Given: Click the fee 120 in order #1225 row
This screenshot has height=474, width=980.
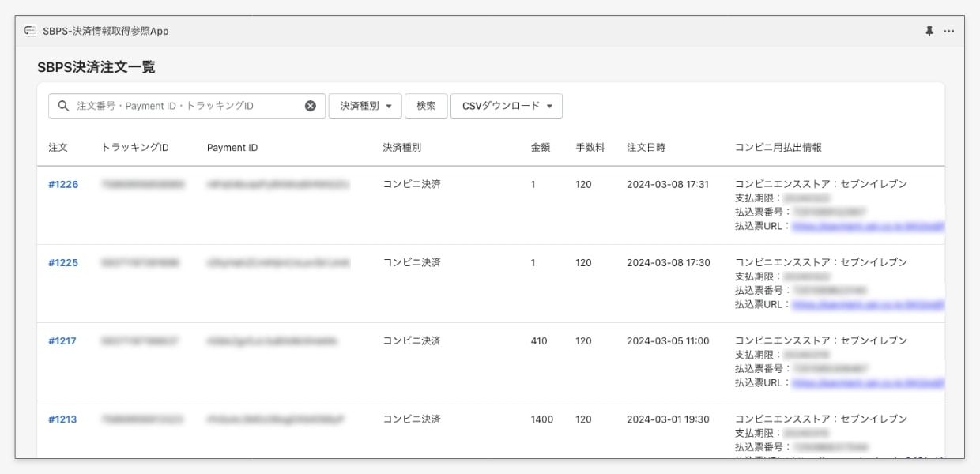Looking at the screenshot, I should [x=583, y=262].
